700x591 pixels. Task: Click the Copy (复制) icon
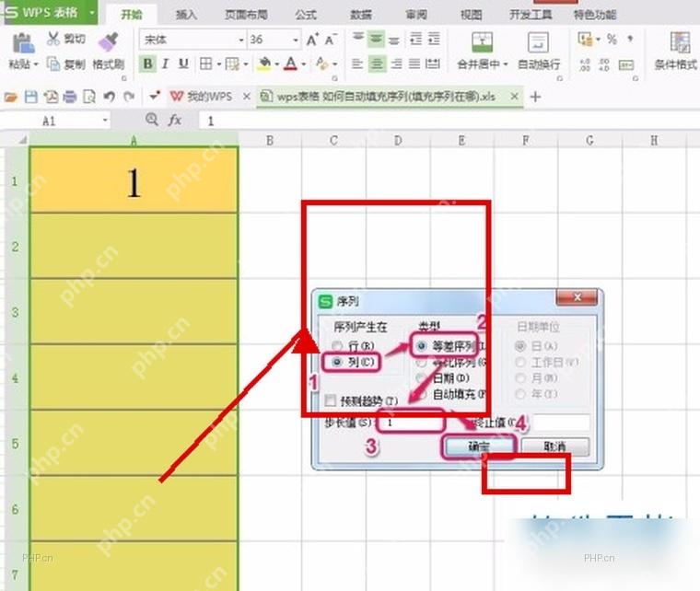53,64
